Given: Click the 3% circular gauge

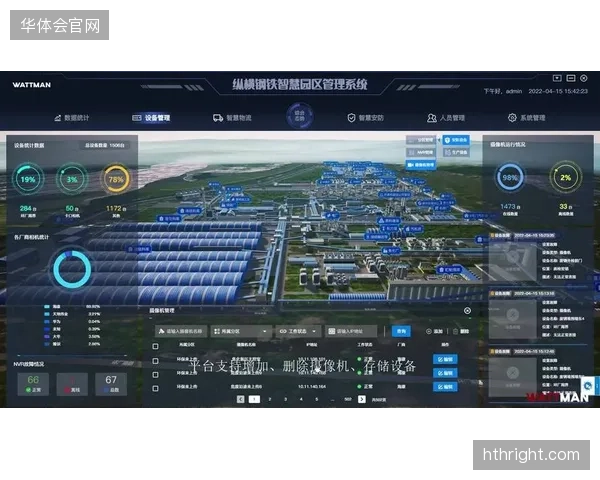Looking at the screenshot, I should (x=72, y=179).
